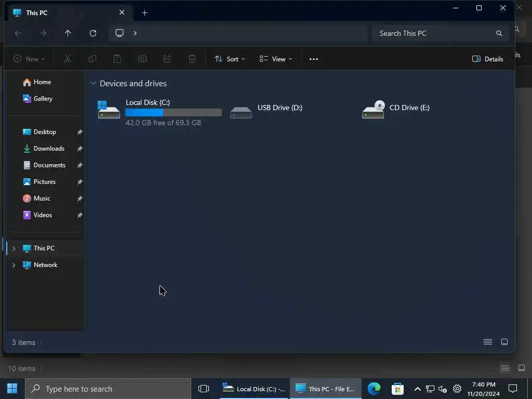Image resolution: width=532 pixels, height=399 pixels.
Task: Expand Network in the tree
Action: pos(14,265)
